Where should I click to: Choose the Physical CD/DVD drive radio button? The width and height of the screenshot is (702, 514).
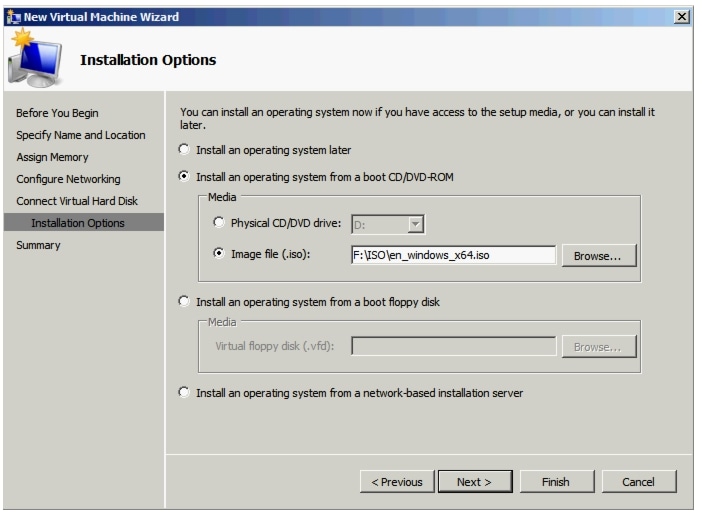point(218,222)
